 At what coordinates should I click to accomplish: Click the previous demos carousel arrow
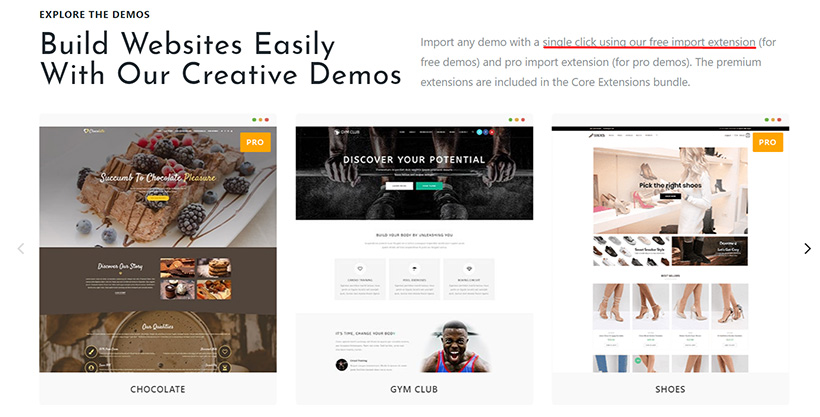click(x=21, y=248)
